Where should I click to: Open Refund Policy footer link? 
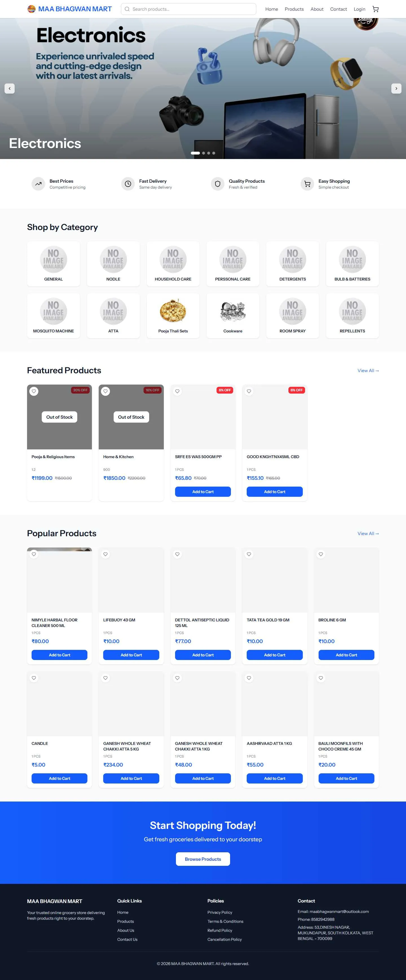click(x=220, y=930)
